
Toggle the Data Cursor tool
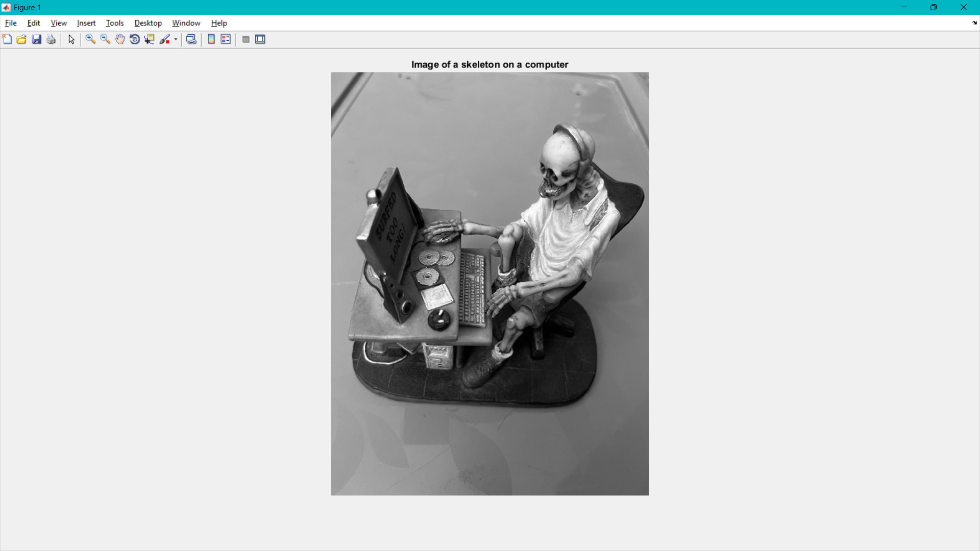tap(149, 39)
